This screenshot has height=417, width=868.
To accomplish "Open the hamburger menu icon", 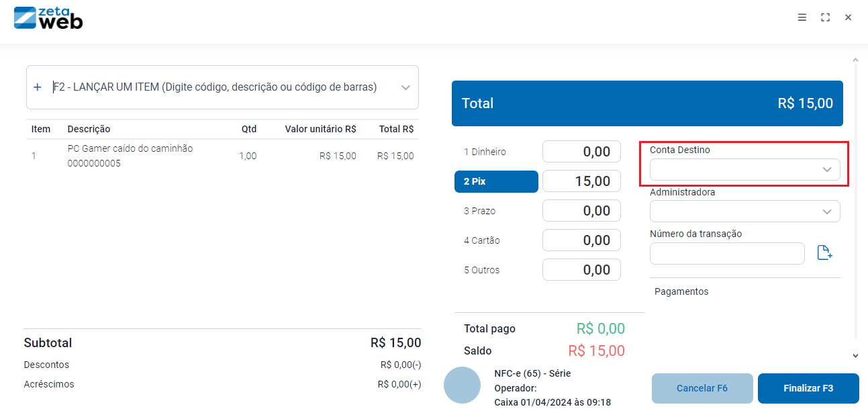I will click(x=802, y=17).
